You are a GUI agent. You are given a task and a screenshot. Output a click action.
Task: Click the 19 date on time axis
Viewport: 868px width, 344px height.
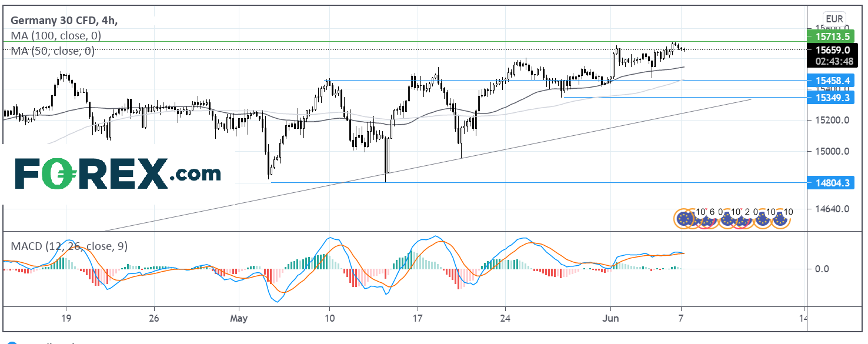click(66, 318)
